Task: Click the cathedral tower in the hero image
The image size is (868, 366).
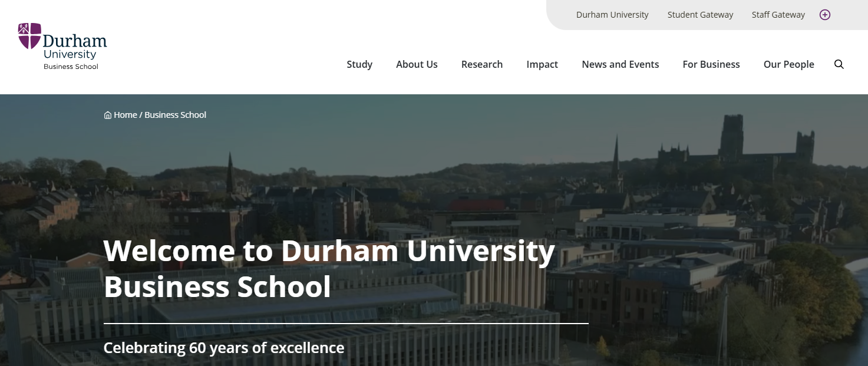Action: (732, 136)
